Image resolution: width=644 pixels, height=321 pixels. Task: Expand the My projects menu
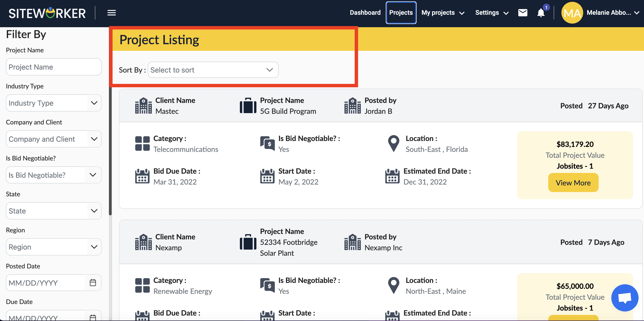443,12
